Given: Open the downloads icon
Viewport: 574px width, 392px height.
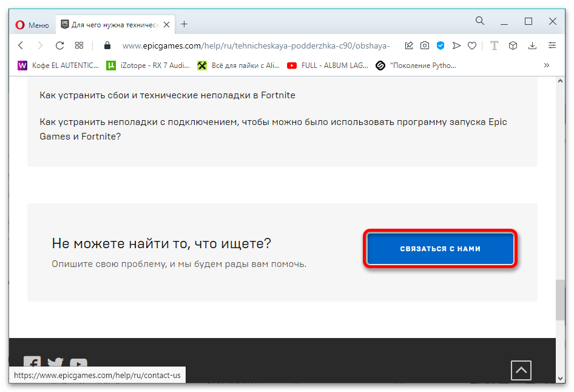Looking at the screenshot, I should (x=532, y=46).
